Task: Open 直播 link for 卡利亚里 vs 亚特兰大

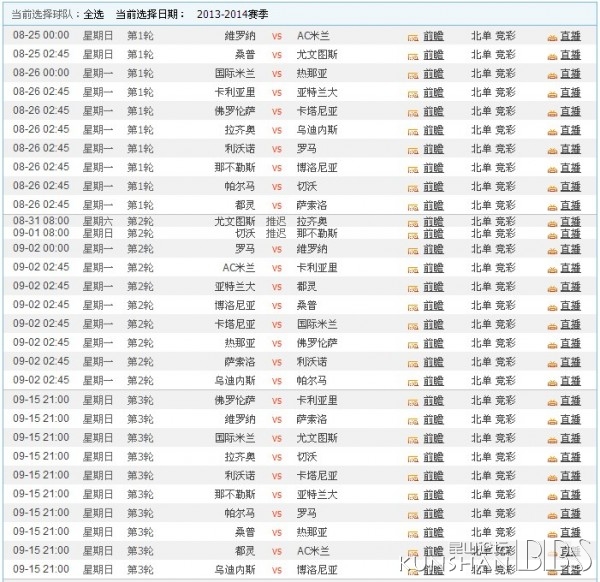Action: click(x=571, y=92)
